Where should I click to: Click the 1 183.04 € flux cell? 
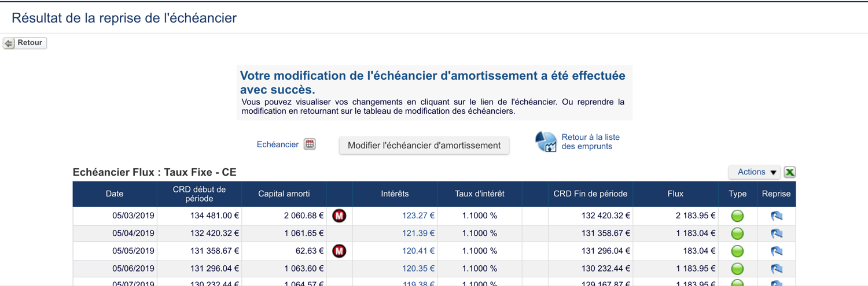pos(675,233)
